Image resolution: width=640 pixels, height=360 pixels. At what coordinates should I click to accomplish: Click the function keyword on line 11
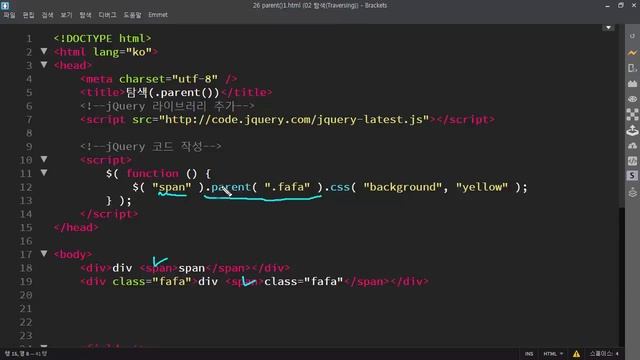(x=153, y=174)
